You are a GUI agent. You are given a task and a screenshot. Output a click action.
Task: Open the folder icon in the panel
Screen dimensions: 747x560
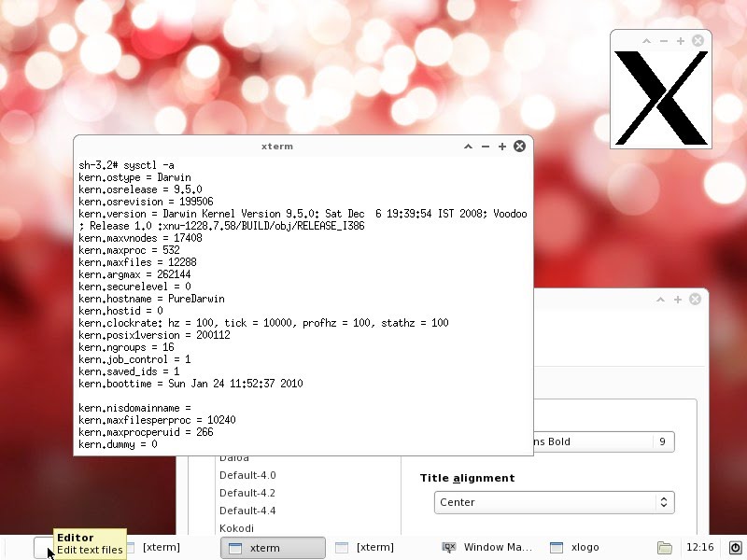(665, 548)
